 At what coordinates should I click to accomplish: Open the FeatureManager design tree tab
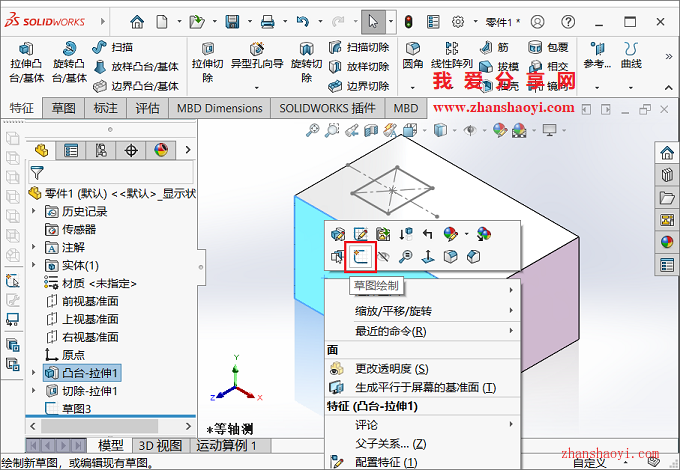point(42,150)
